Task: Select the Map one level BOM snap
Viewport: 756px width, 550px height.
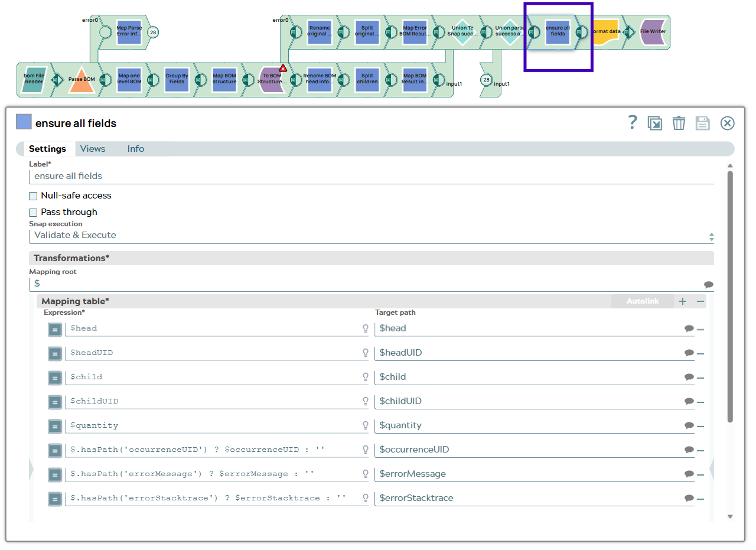Action: pyautogui.click(x=129, y=79)
